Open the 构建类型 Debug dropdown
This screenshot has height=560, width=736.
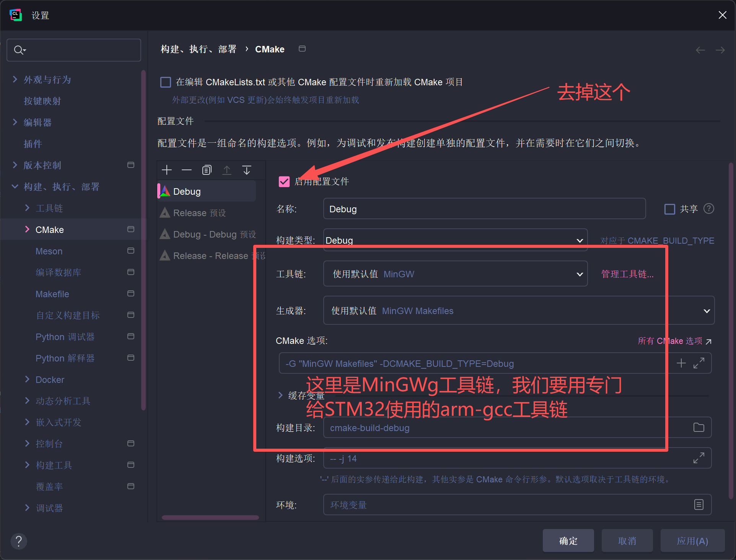point(455,240)
